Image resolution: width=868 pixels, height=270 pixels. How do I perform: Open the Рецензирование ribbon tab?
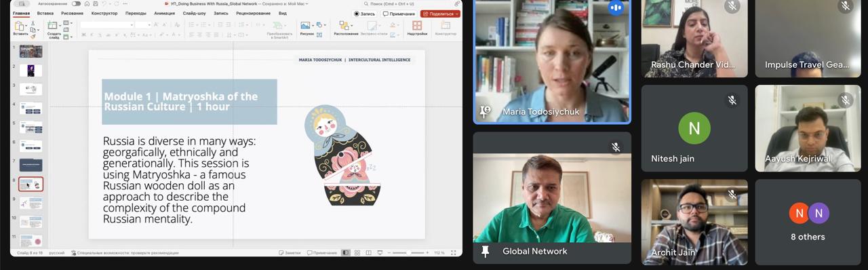253,13
